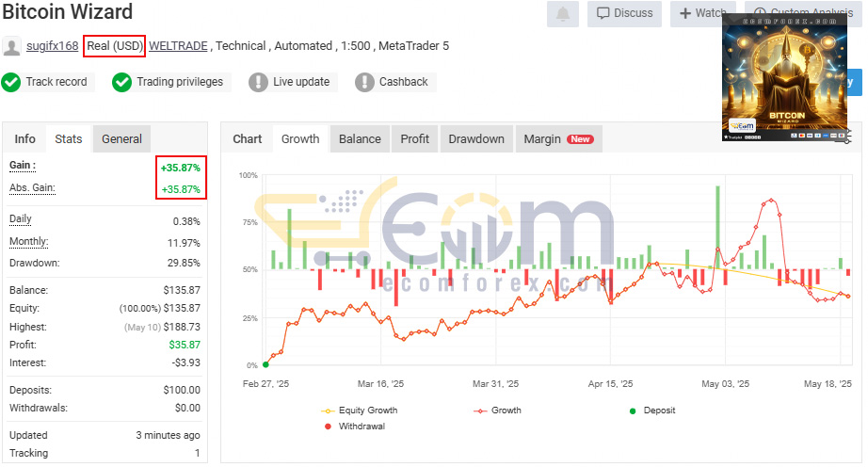
Task: Click the Abs. Gain label
Action: pyautogui.click(x=32, y=187)
